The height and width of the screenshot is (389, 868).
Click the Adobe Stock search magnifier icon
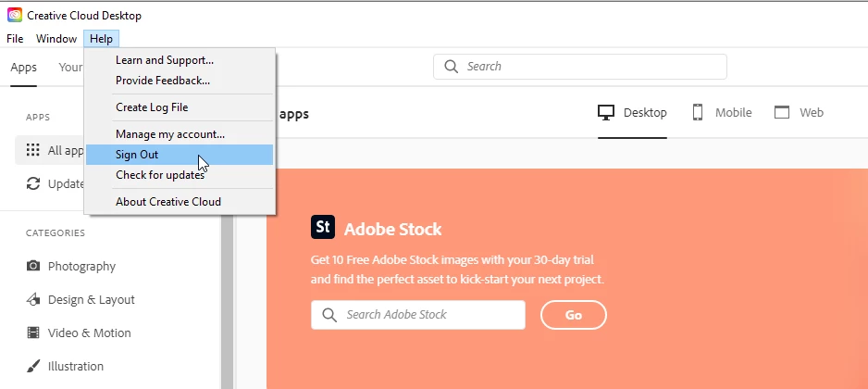329,315
